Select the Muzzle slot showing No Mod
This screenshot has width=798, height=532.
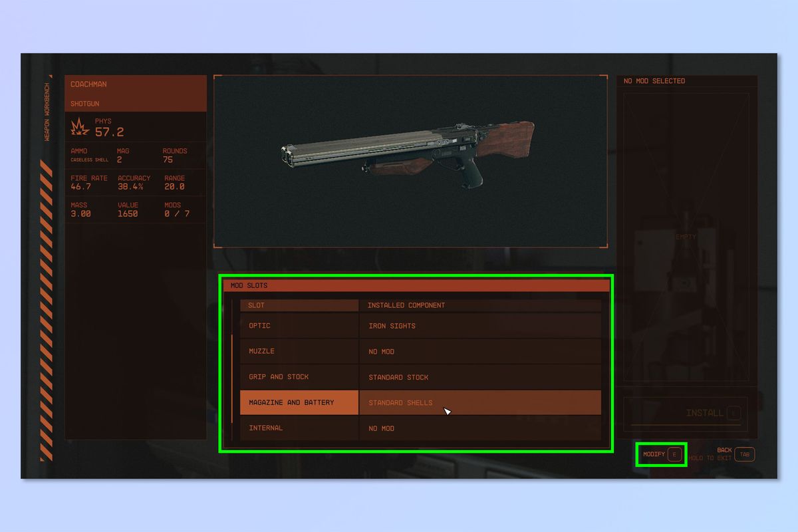point(299,351)
